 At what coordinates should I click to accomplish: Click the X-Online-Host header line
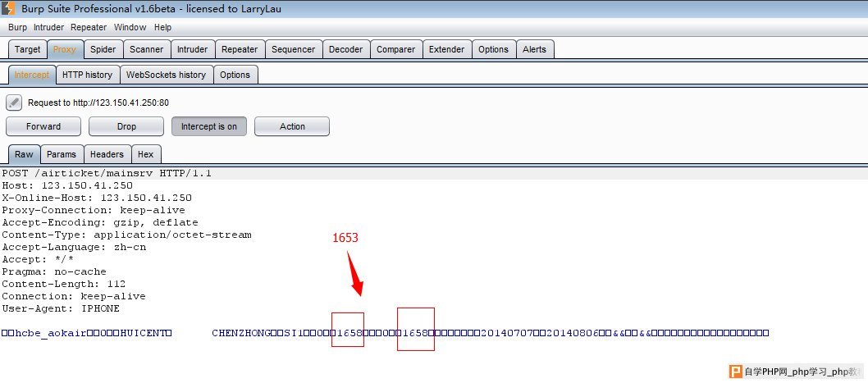(x=97, y=198)
